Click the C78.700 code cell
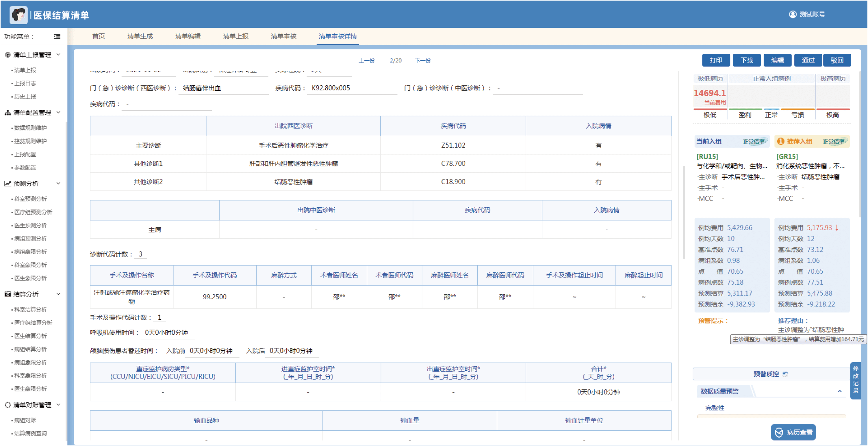This screenshot has height=446, width=868. tap(453, 164)
